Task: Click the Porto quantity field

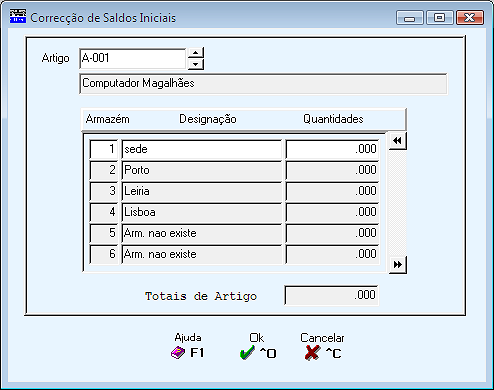Action: coord(332,170)
